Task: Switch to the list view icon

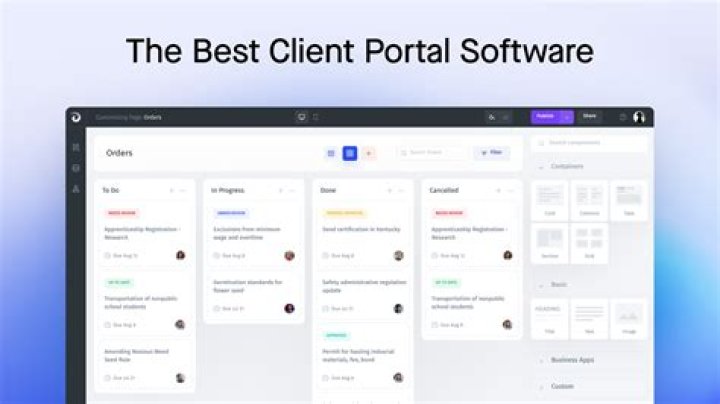Action: tap(331, 153)
